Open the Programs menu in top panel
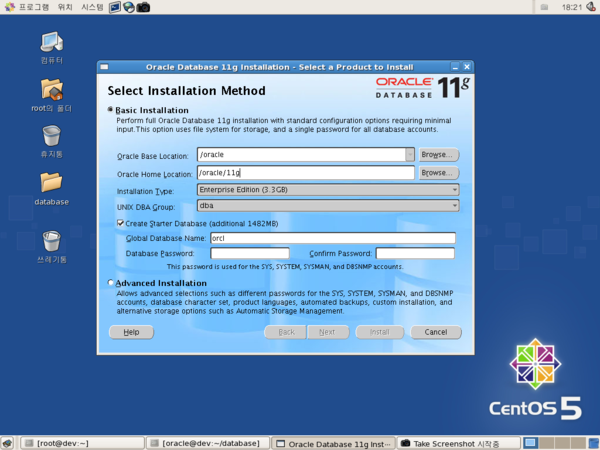 click(x=34, y=7)
